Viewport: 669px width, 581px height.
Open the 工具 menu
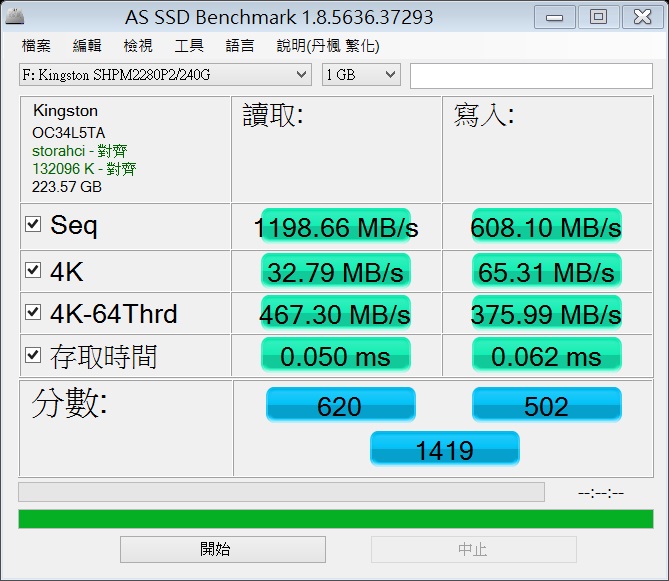(x=189, y=46)
